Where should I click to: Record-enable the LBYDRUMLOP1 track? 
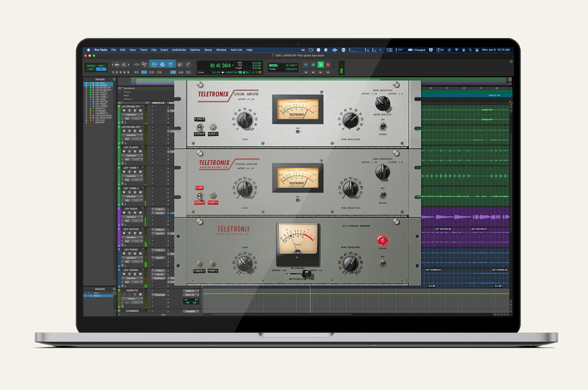124,111
